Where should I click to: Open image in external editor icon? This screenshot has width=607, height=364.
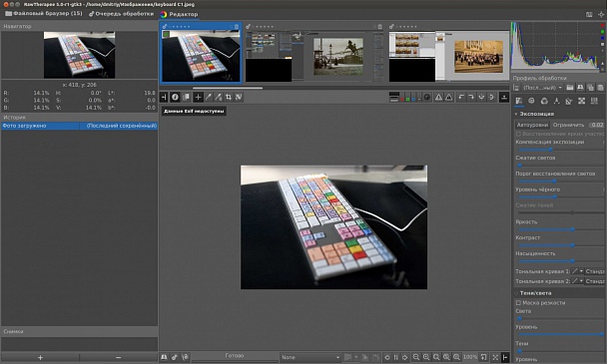tap(185, 357)
